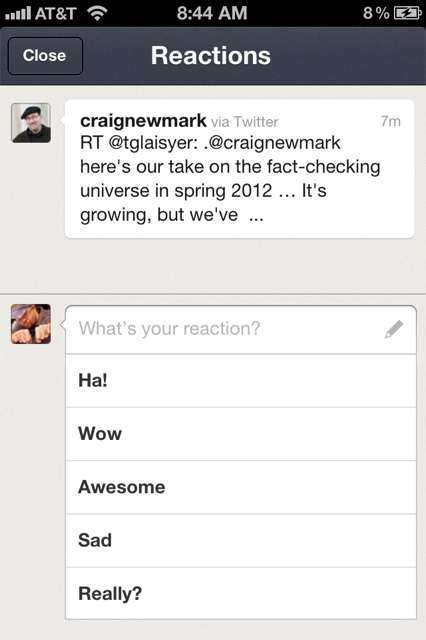426x640 pixels.
Task: Select the "Really?" reaction
Action: pyautogui.click(x=241, y=593)
